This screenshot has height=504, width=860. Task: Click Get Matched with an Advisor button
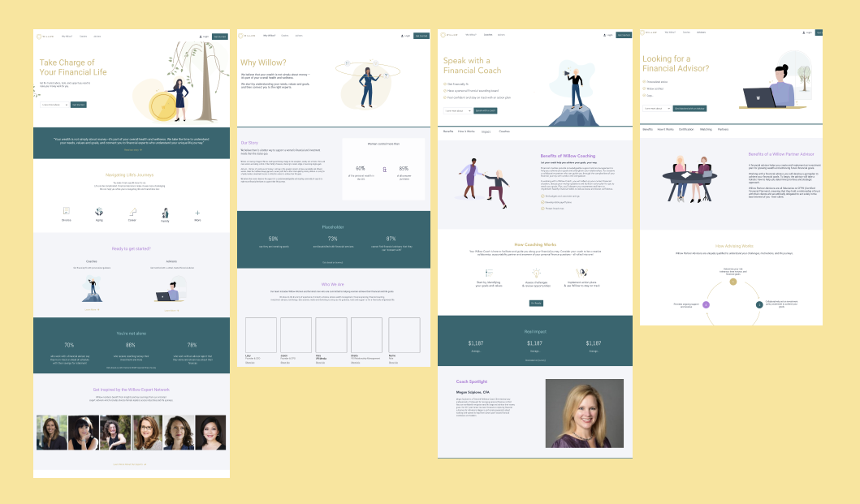pyautogui.click(x=689, y=109)
